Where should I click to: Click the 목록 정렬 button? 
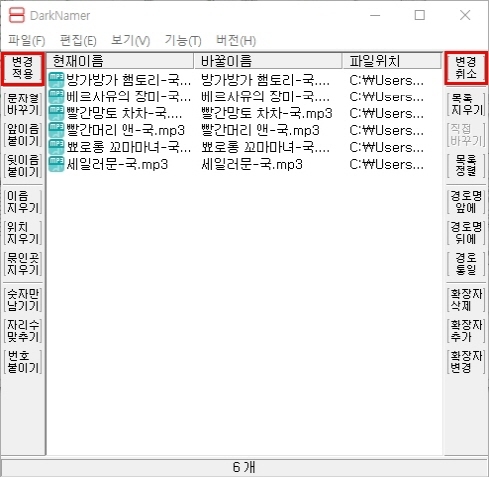coord(466,166)
